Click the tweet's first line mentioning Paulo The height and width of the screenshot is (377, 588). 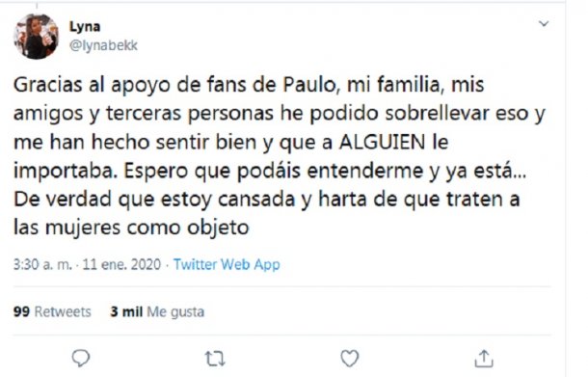click(x=249, y=85)
